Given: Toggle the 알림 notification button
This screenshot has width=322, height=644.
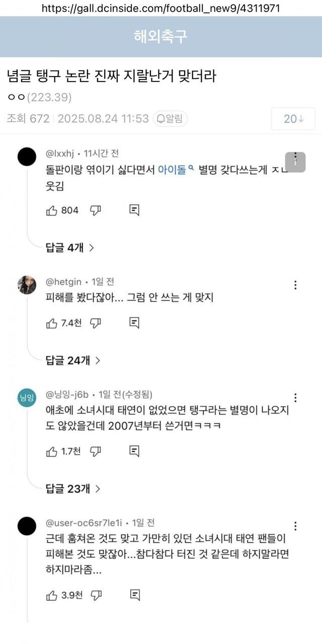Looking at the screenshot, I should (170, 119).
